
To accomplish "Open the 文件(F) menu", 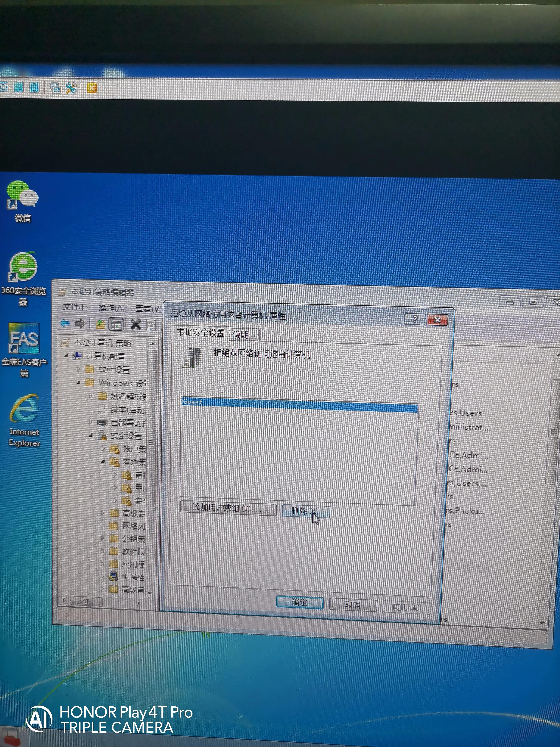I will pyautogui.click(x=75, y=307).
